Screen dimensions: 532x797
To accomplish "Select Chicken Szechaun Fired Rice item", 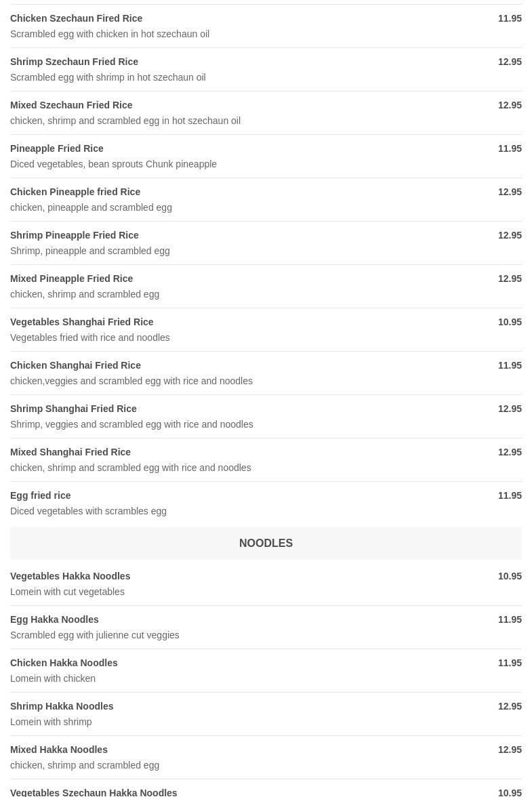I will (x=76, y=18).
